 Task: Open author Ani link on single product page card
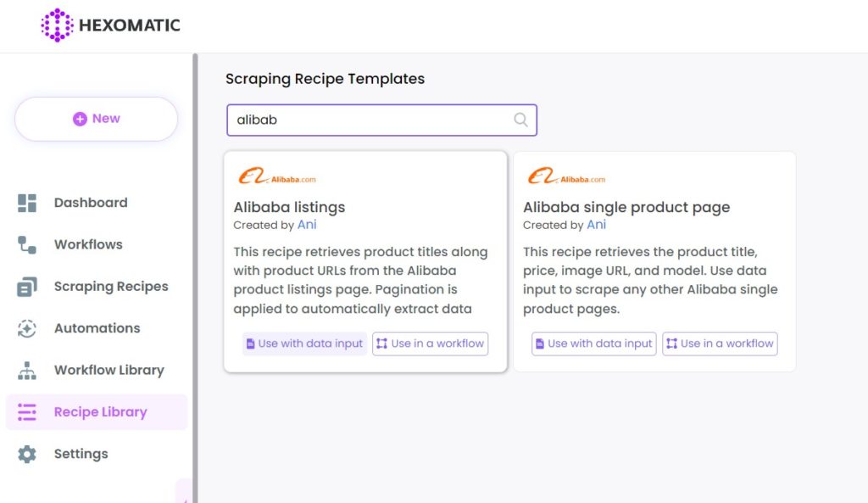pyautogui.click(x=597, y=225)
